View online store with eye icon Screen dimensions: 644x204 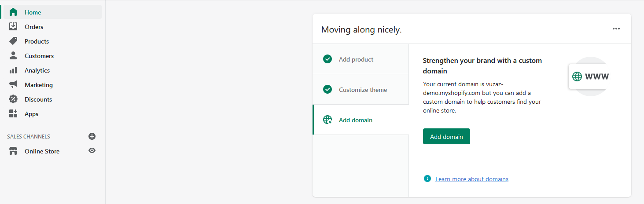(x=92, y=151)
